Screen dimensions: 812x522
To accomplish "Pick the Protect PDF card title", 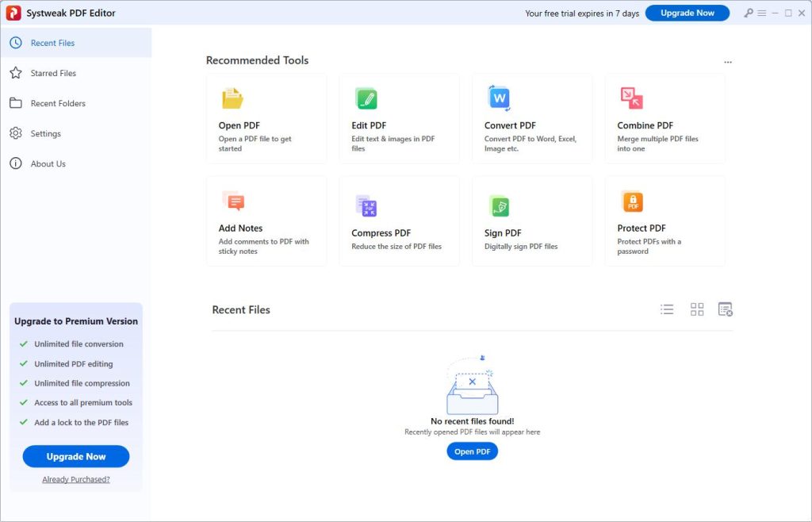I will click(x=642, y=228).
